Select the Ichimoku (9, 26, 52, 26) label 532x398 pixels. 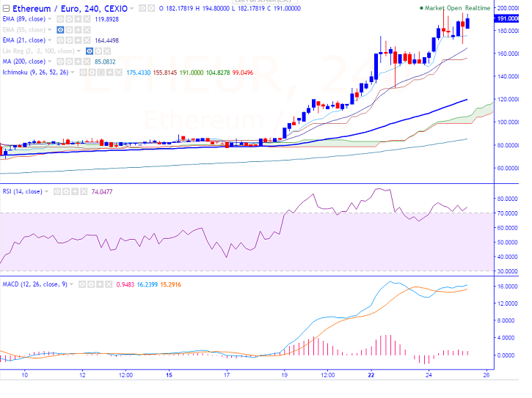(35, 73)
